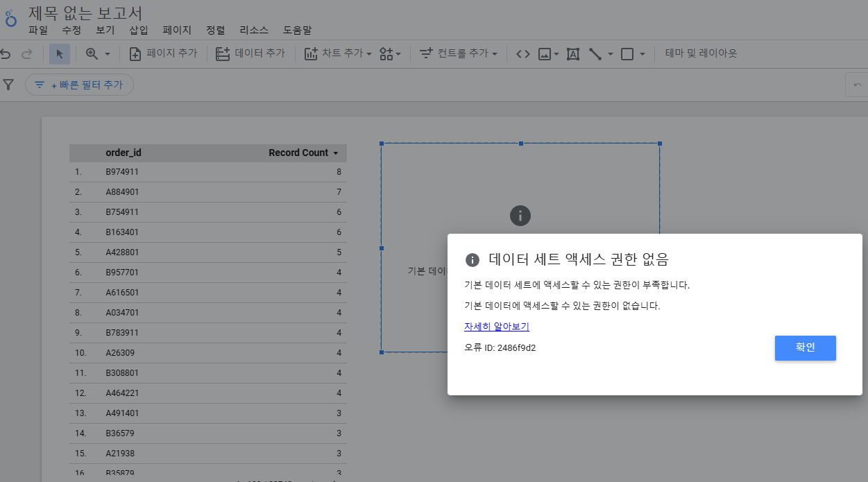Viewport: 868px width, 482px height.
Task: Click the 빠른 필터 추가 chip
Action: pyautogui.click(x=79, y=85)
